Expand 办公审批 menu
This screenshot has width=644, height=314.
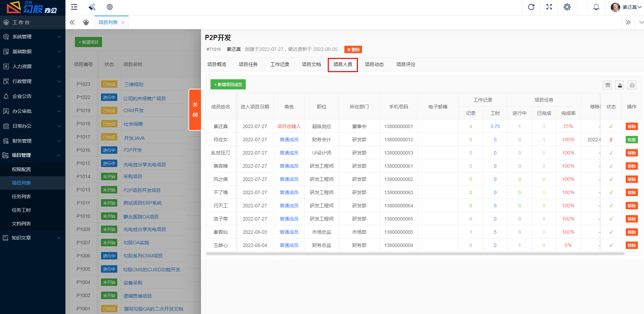pyautogui.click(x=33, y=111)
